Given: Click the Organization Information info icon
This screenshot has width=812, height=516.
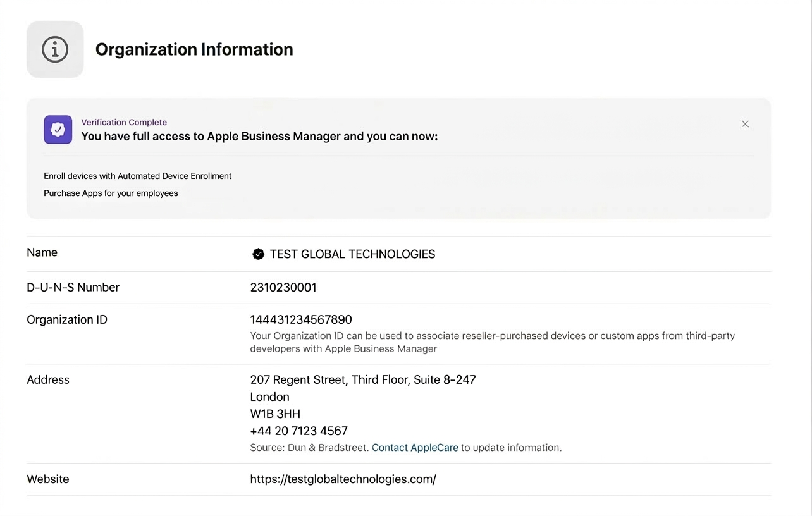Looking at the screenshot, I should (55, 49).
